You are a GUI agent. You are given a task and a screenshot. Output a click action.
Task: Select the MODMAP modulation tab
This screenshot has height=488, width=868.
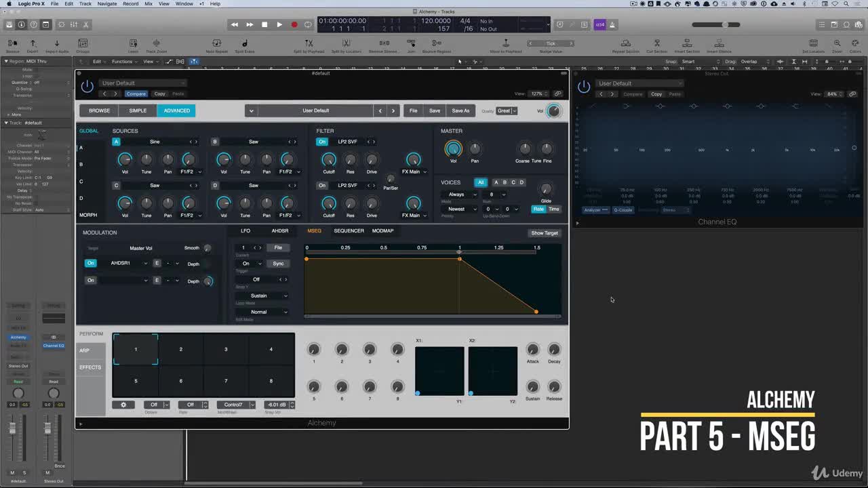tap(382, 230)
